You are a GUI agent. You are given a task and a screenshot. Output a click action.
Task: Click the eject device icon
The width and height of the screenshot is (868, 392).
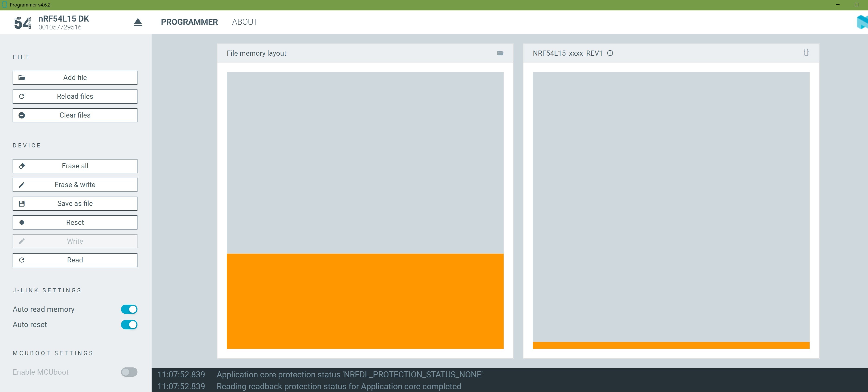coord(137,22)
